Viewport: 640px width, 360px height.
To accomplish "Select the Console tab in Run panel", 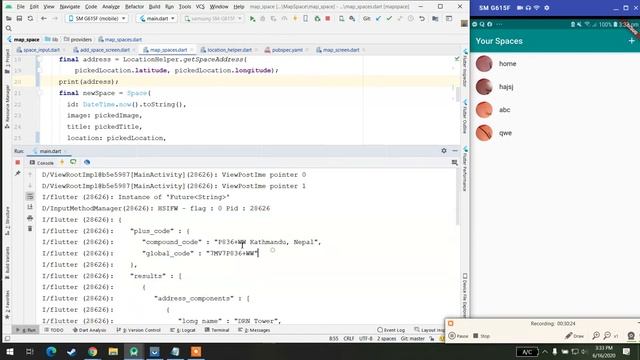I will coord(42,162).
